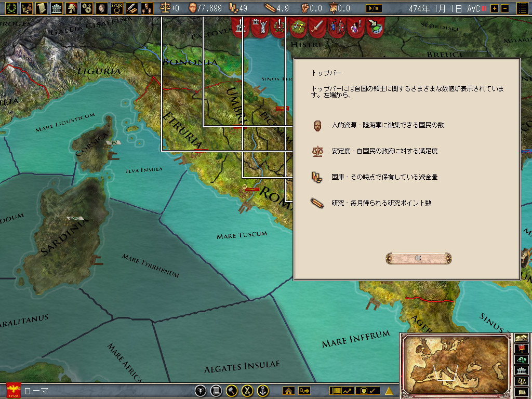Open the red alert banner with the crossed arrows
532x399 pixels.
tap(299, 27)
